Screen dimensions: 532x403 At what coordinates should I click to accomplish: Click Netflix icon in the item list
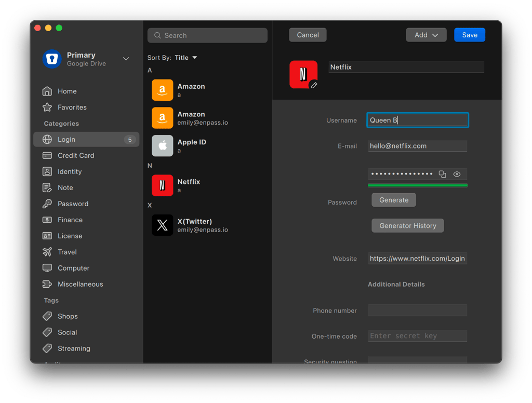pos(162,185)
